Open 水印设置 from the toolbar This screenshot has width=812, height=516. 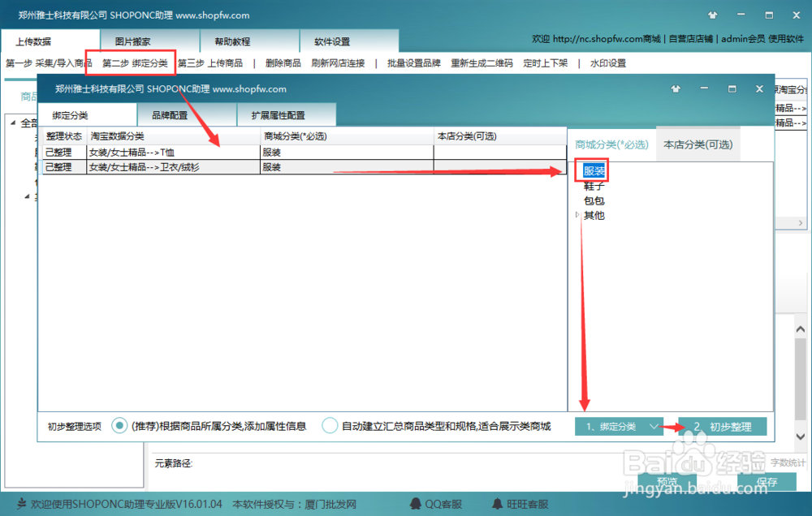[x=608, y=63]
